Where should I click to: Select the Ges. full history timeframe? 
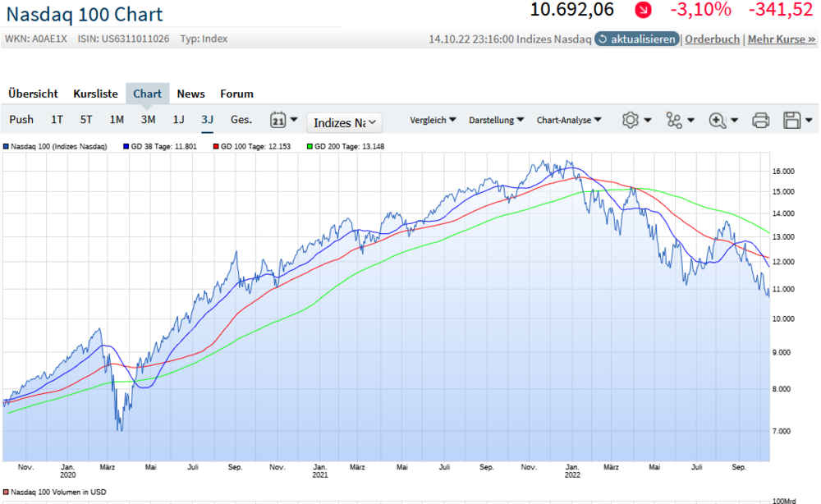(x=241, y=119)
